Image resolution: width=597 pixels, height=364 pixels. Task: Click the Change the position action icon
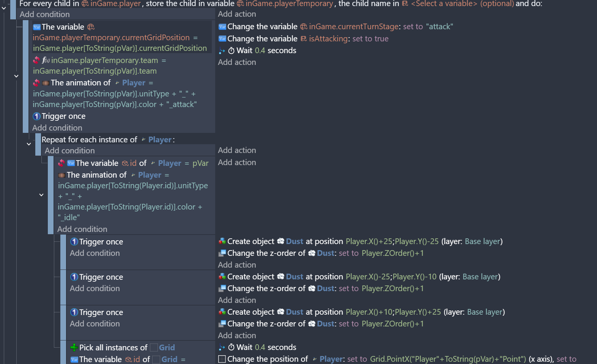click(222, 359)
